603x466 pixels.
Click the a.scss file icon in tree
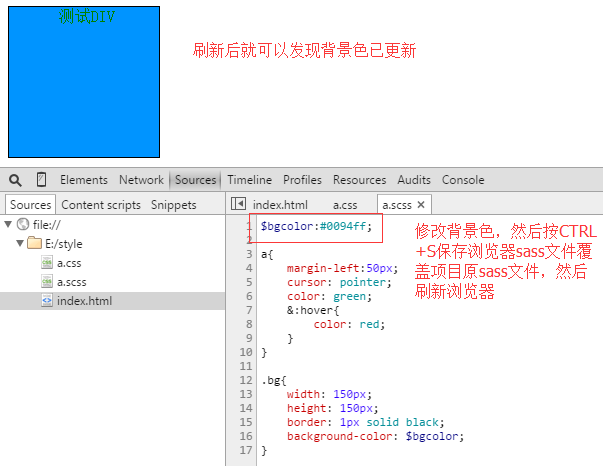[47, 282]
